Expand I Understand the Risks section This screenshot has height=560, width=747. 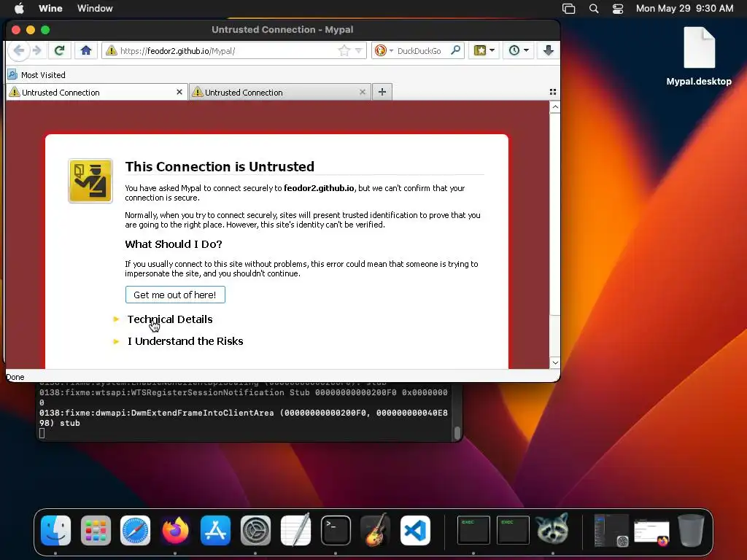point(185,341)
